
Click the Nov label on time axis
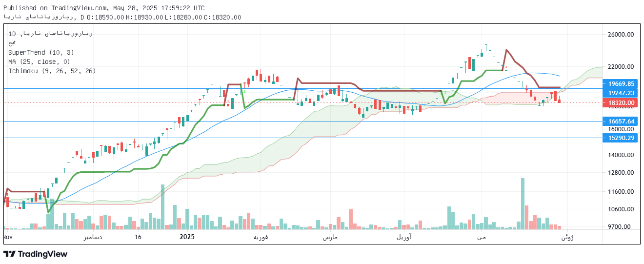click(x=8, y=237)
